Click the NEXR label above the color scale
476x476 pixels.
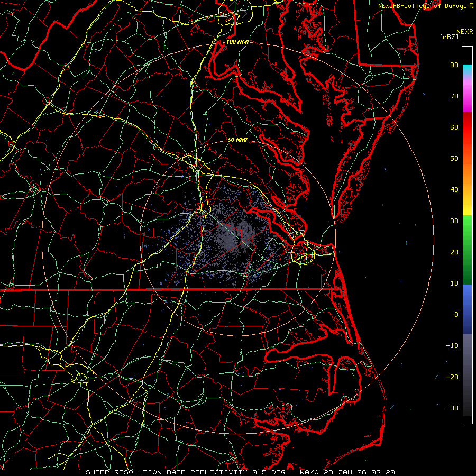click(464, 31)
